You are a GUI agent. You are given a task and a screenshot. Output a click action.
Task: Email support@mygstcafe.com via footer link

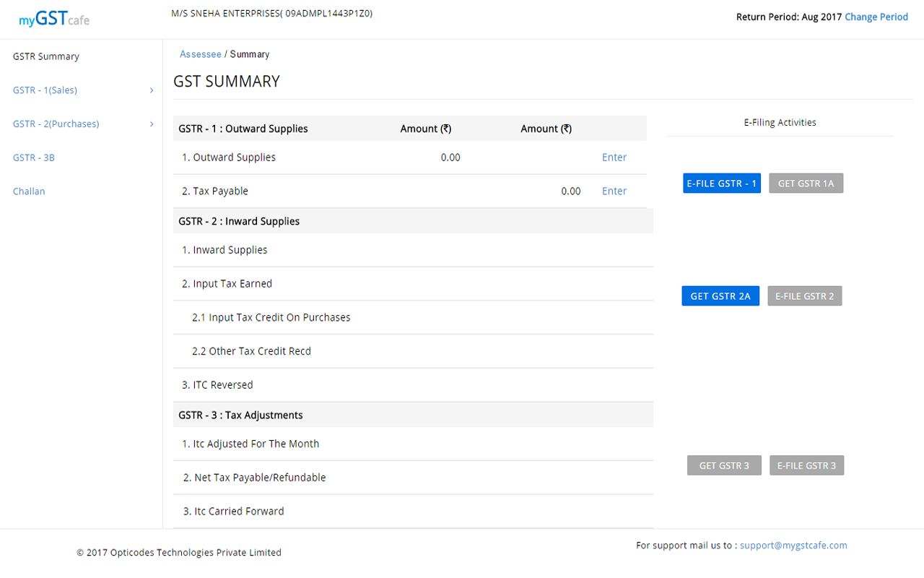793,545
